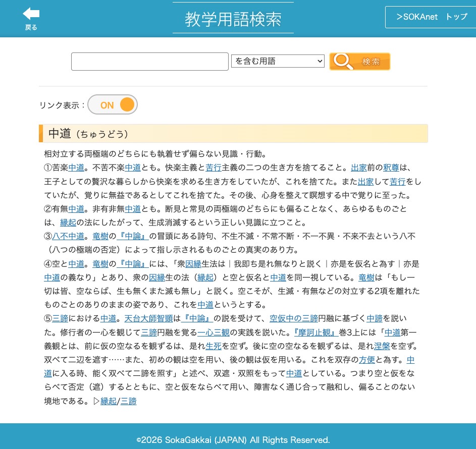Open the 空仮中の三諦 link
The image size is (476, 449).
[294, 318]
